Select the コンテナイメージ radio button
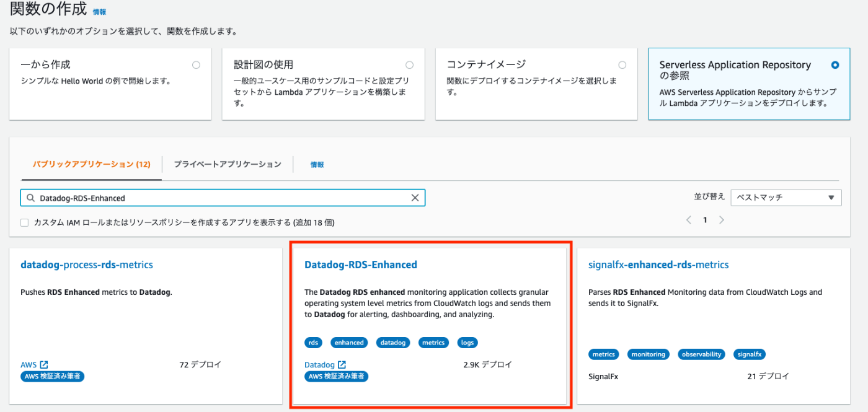The width and height of the screenshot is (868, 412). [622, 64]
